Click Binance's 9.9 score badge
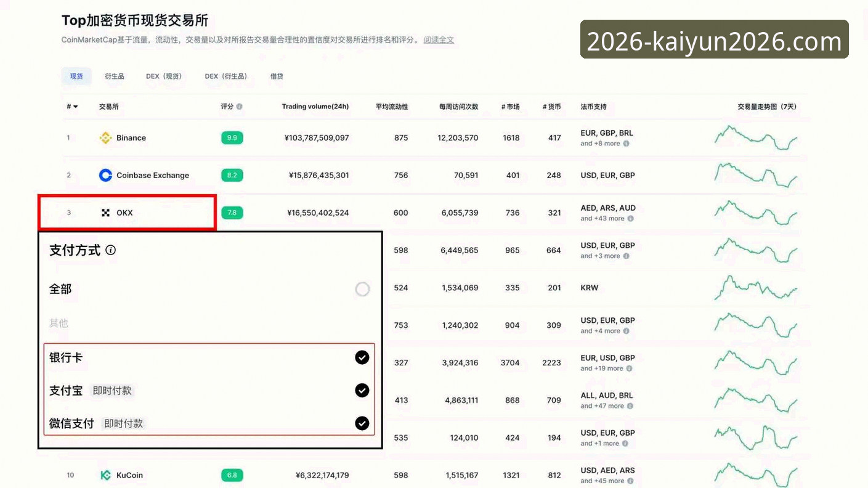This screenshot has height=488, width=868. (x=232, y=138)
